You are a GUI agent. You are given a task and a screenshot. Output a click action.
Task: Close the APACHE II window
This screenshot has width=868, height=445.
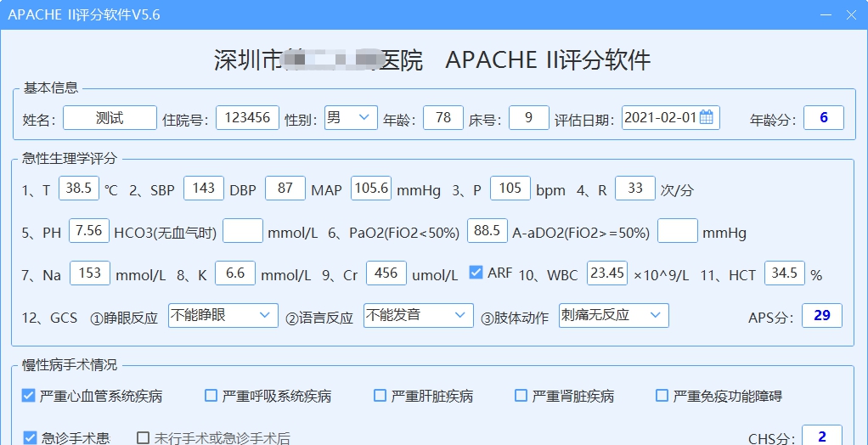(851, 15)
